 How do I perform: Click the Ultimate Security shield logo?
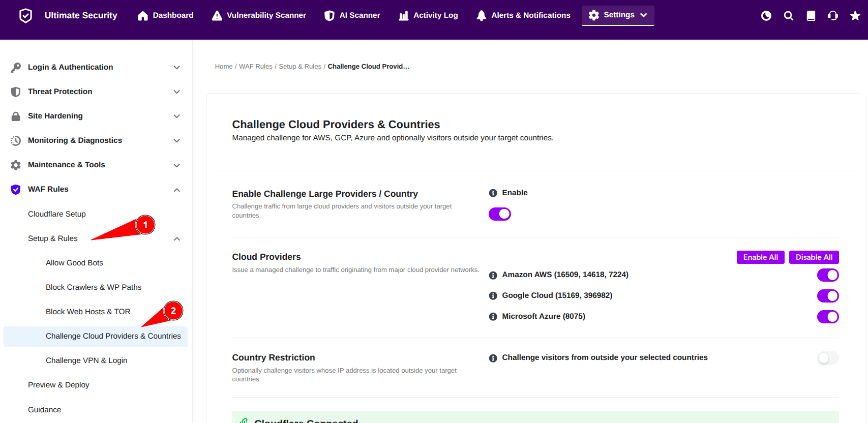tap(25, 16)
